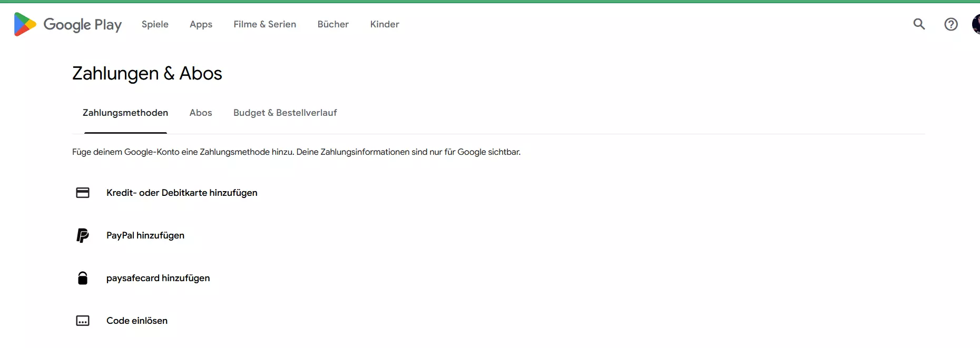Go to the Spiele section
The height and width of the screenshot is (348, 980).
pos(155,24)
